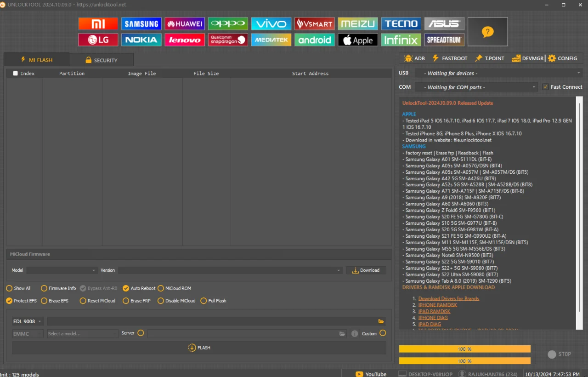Click the yellow question mark help icon

[x=487, y=32]
